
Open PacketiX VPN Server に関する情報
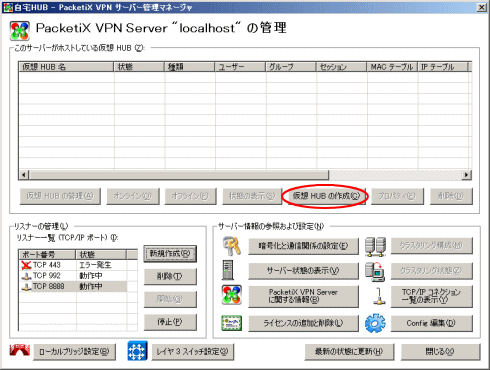pyautogui.click(x=303, y=296)
